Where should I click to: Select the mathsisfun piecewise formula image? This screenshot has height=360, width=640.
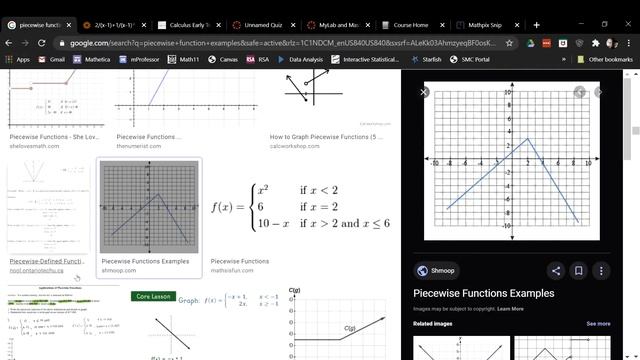coord(300,207)
